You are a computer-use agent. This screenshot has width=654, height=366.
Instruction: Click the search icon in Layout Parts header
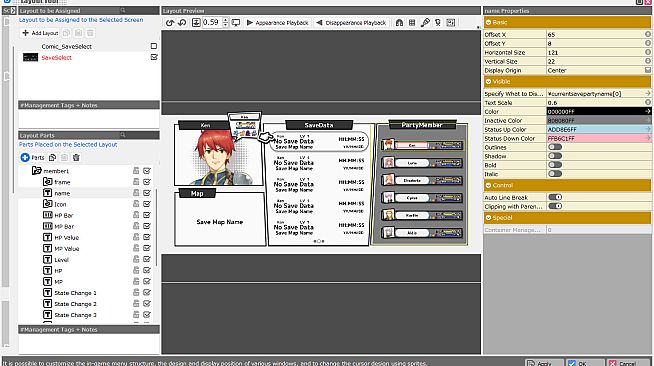tap(123, 135)
